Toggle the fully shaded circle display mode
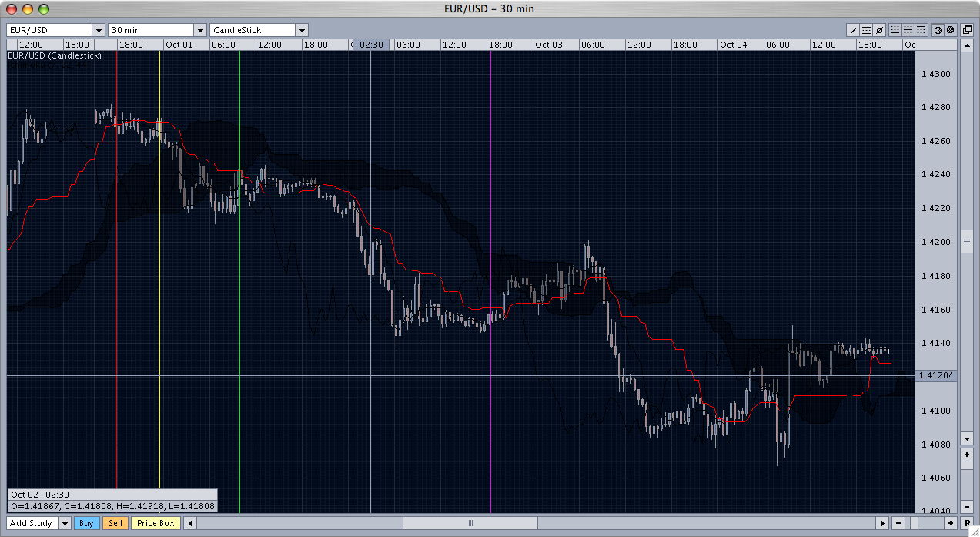The height and width of the screenshot is (537, 980). click(950, 30)
